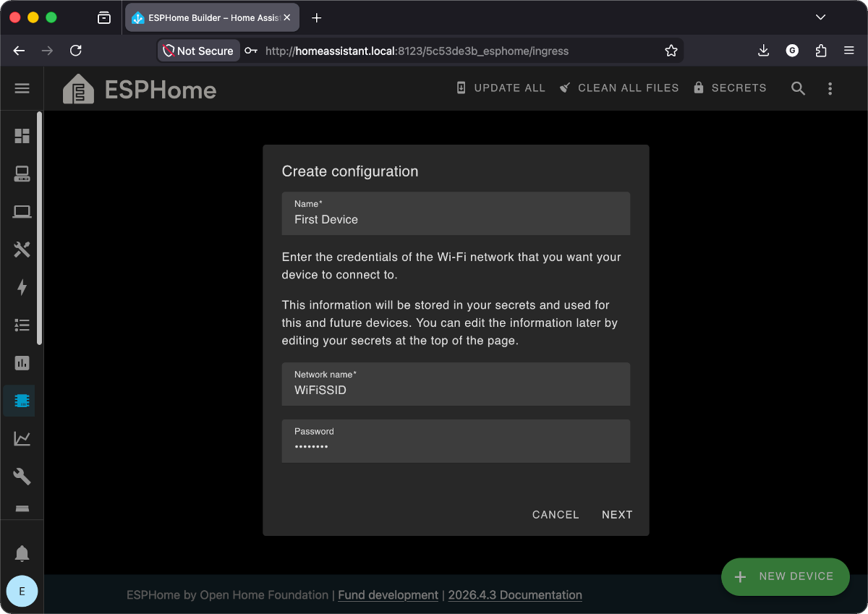Click the Not Secure site info badge
868x614 pixels.
click(x=199, y=51)
